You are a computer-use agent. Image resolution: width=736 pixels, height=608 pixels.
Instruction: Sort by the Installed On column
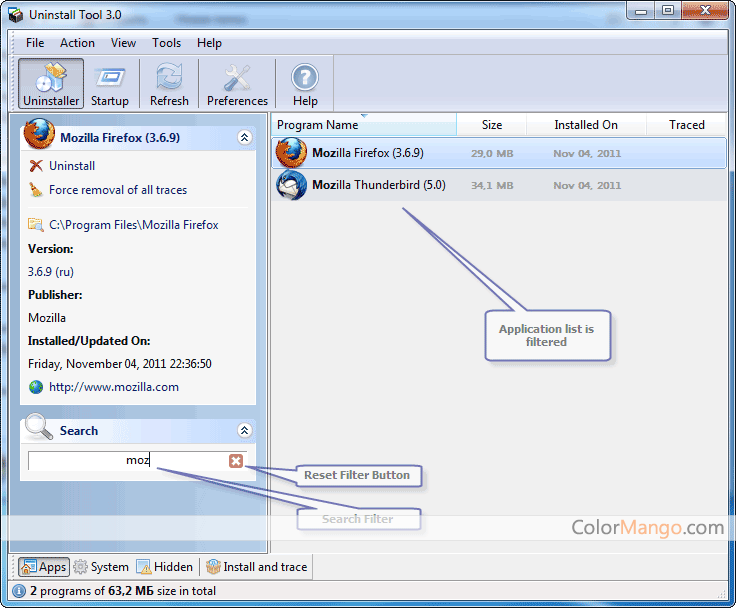586,125
